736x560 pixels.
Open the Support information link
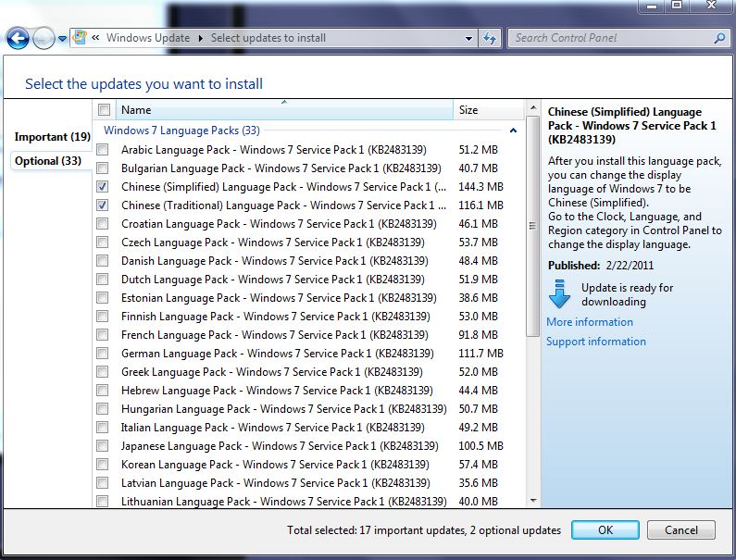point(596,342)
